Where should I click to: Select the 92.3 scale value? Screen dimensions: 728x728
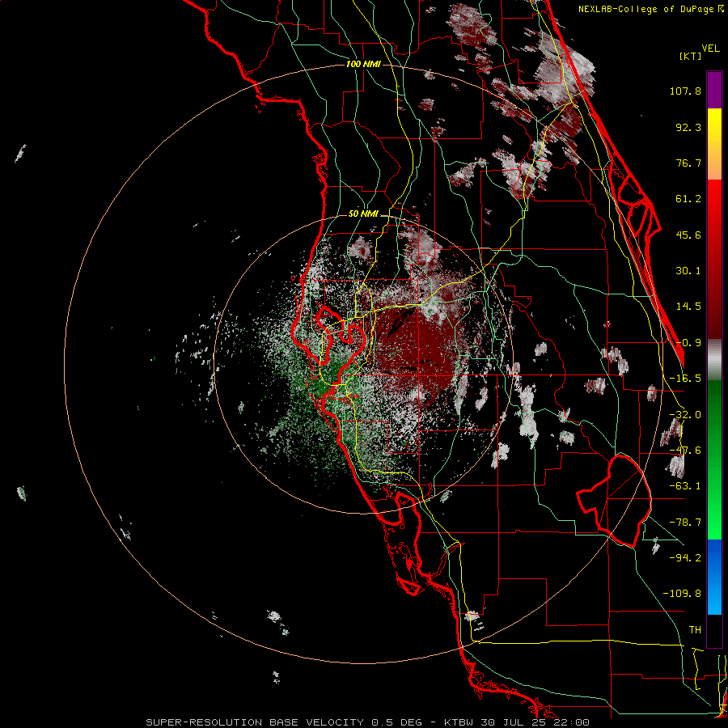click(688, 127)
